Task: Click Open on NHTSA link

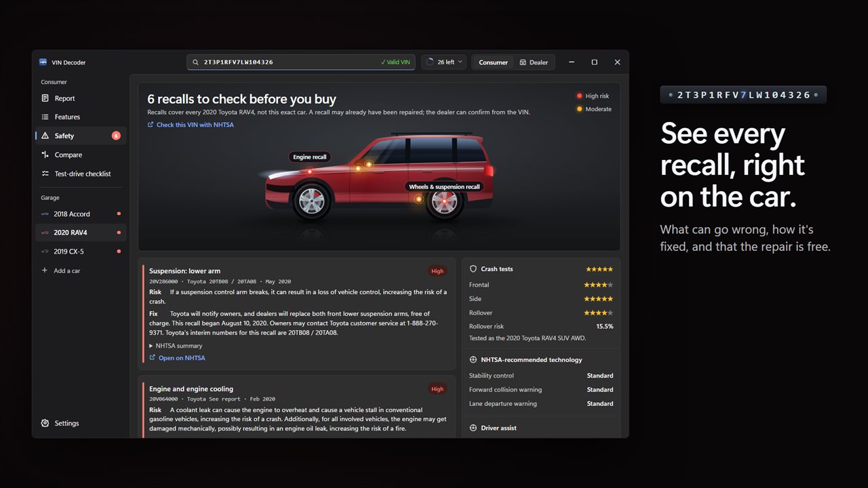Action: click(x=177, y=358)
